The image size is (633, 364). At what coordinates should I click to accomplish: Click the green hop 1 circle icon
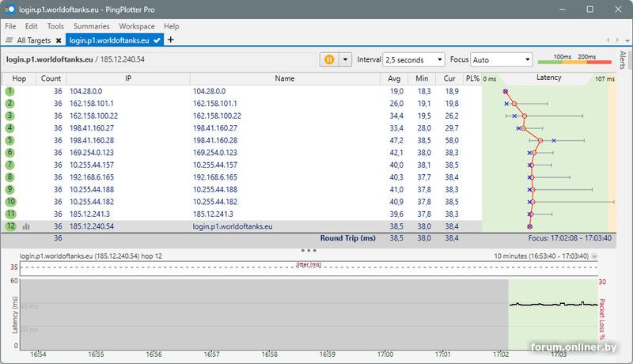click(x=10, y=92)
